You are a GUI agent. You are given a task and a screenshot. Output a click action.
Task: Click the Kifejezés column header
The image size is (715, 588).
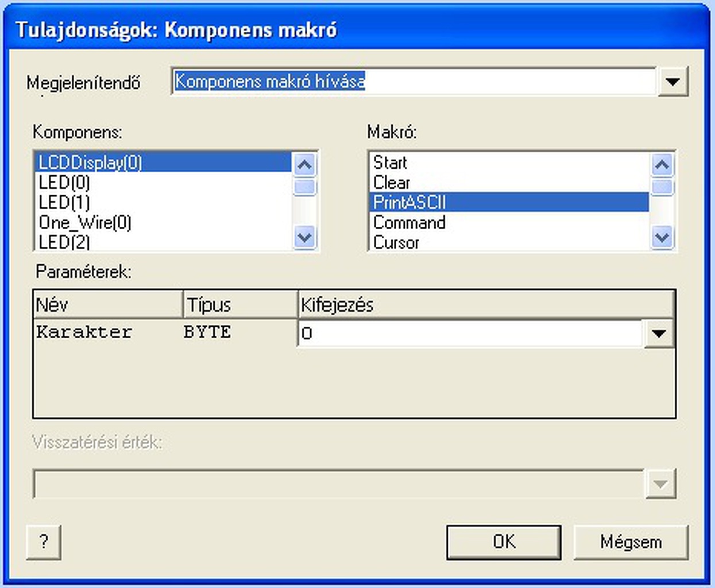(486, 304)
